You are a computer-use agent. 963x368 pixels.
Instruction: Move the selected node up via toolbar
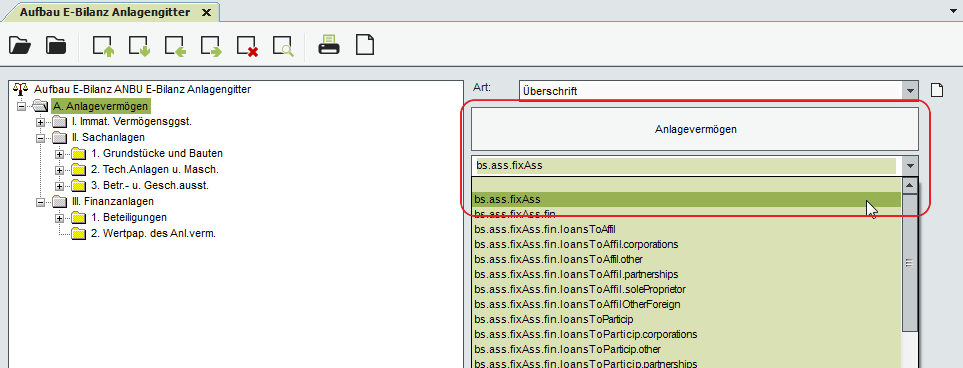[x=103, y=46]
